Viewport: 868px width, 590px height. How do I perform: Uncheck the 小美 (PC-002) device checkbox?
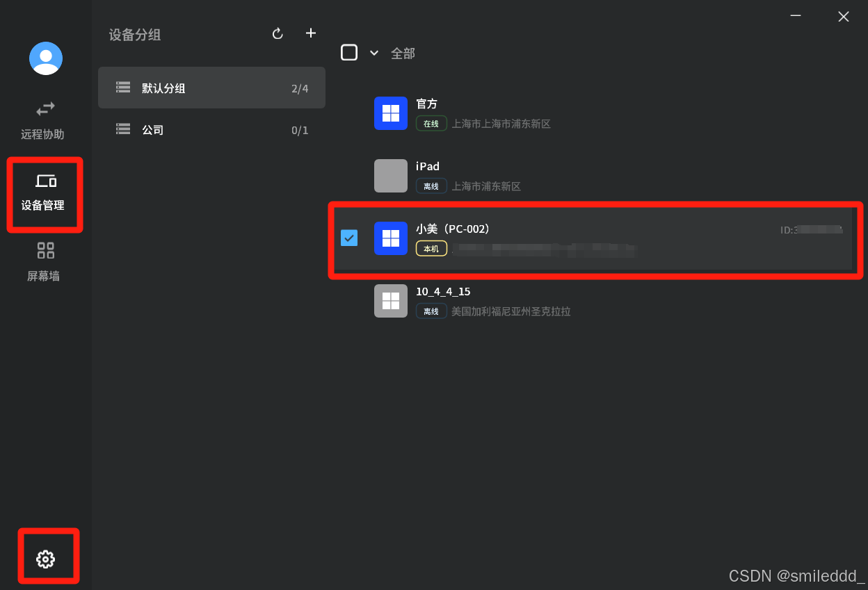[349, 238]
